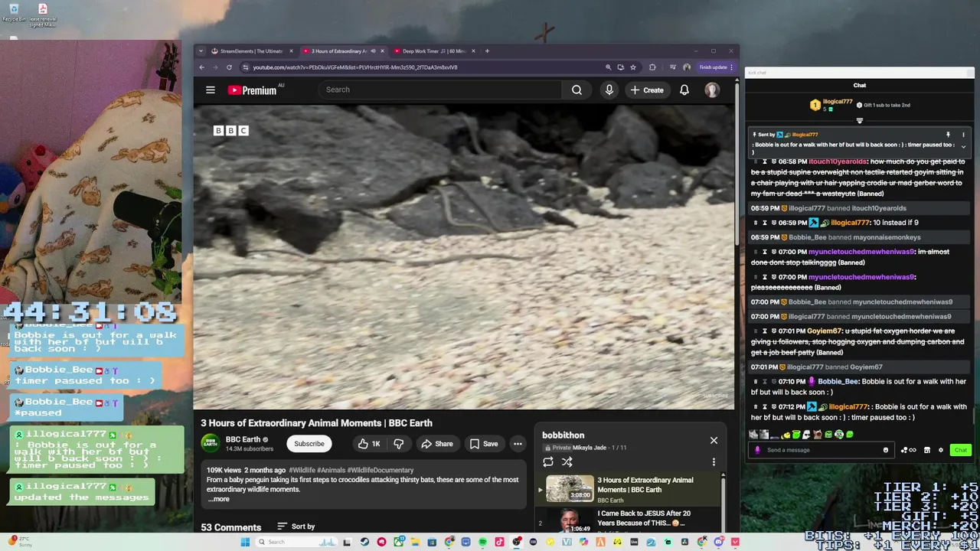Click the pin icon on pinned message
The width and height of the screenshot is (980, 551).
[948, 135]
